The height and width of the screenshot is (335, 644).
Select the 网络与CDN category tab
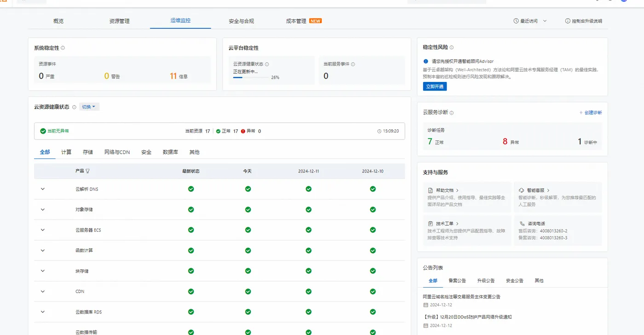pos(117,152)
